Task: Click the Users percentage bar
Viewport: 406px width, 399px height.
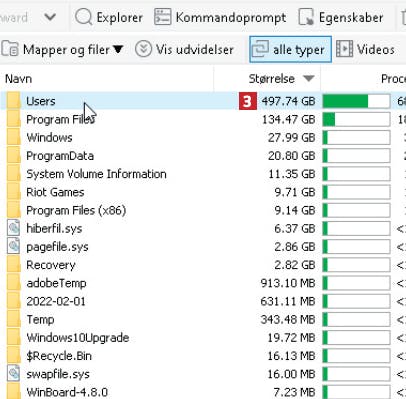Action: (x=356, y=101)
